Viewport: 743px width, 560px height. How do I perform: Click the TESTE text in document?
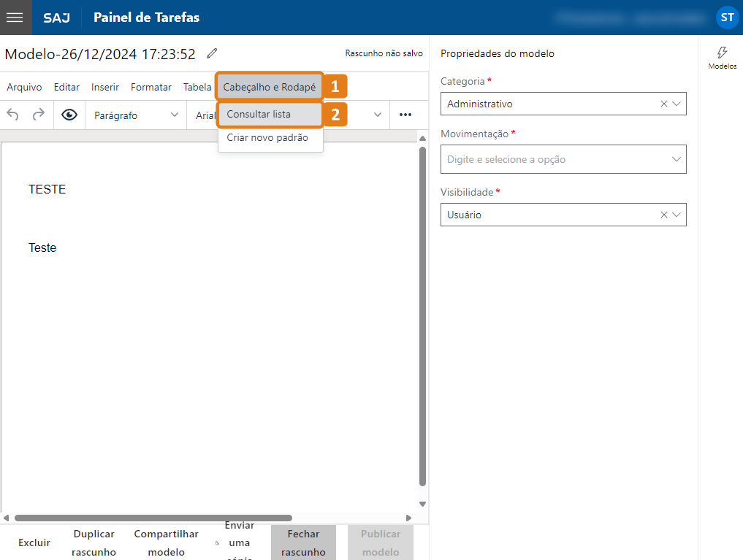click(47, 189)
